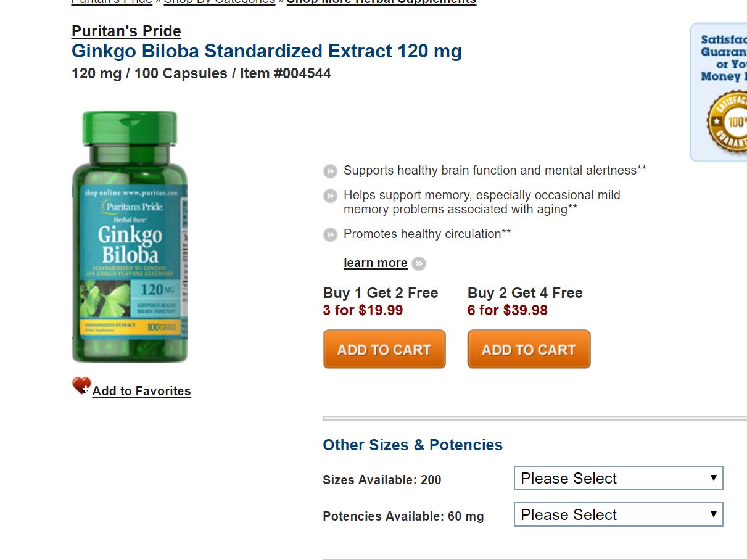Add the 6 for $39.98 offer to cart
Image resolution: width=747 pixels, height=560 pixels.
[x=529, y=349]
